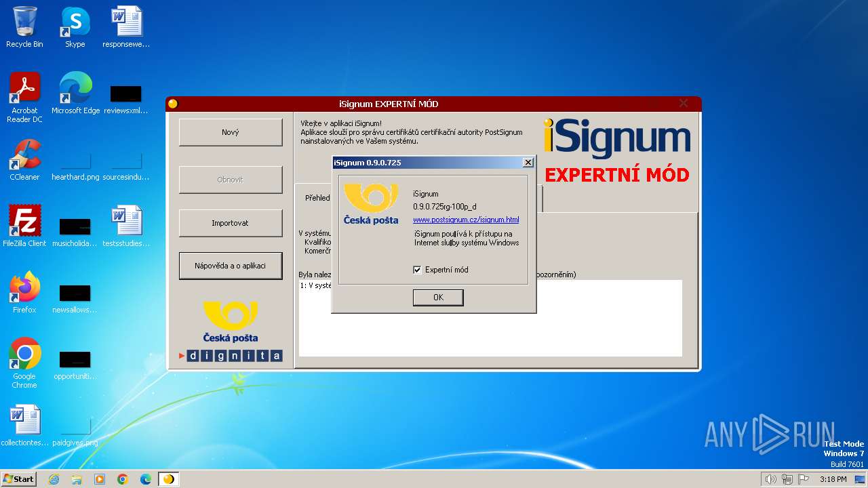Open Acrobat Reader DC shortcut
Viewport: 868px width, 488px height.
tap(24, 98)
